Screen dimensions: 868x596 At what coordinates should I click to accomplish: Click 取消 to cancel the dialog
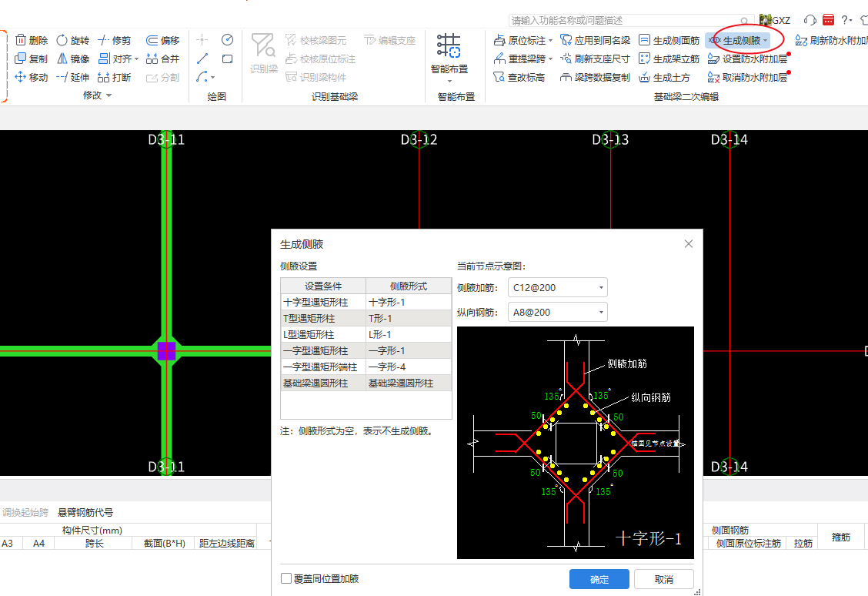tap(664, 579)
